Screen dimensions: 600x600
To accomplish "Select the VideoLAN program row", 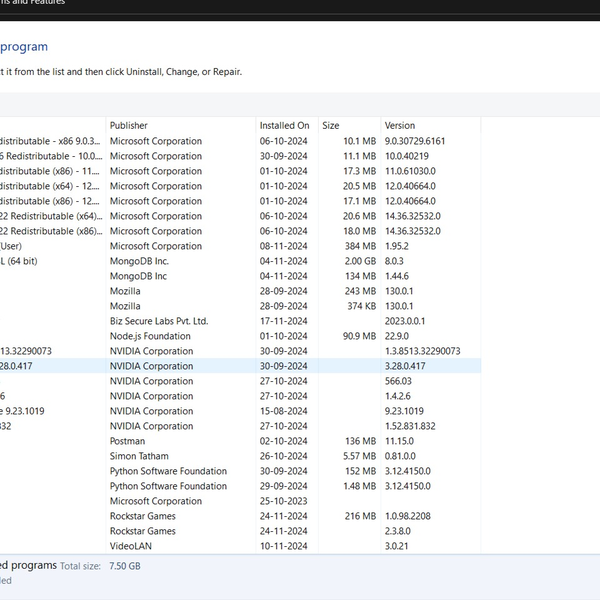I will pos(131,546).
